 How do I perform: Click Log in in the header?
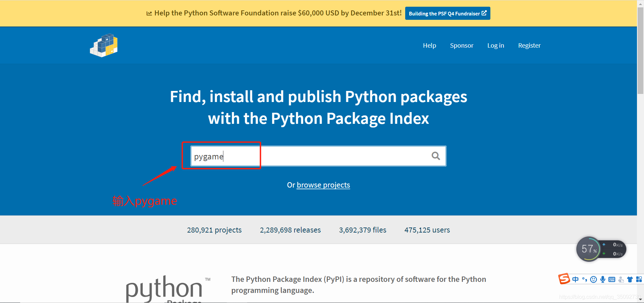point(496,45)
